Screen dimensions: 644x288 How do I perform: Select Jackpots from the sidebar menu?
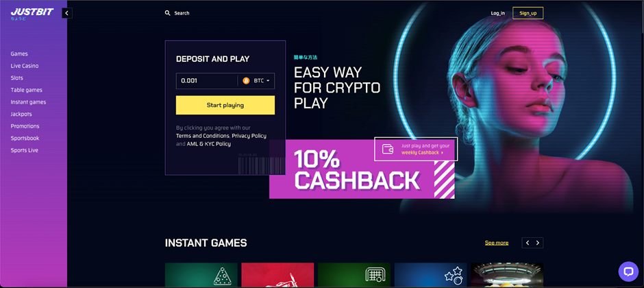[21, 115]
